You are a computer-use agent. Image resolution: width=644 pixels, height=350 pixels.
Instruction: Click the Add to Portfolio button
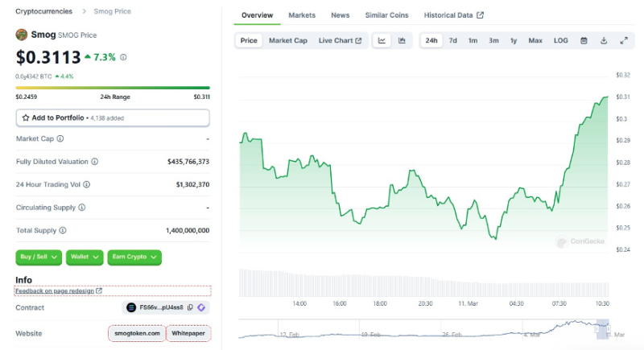113,117
